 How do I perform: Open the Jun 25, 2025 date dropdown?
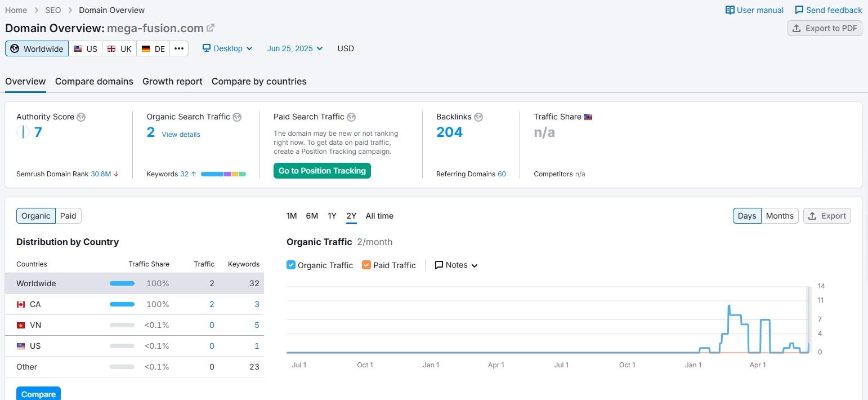point(295,48)
